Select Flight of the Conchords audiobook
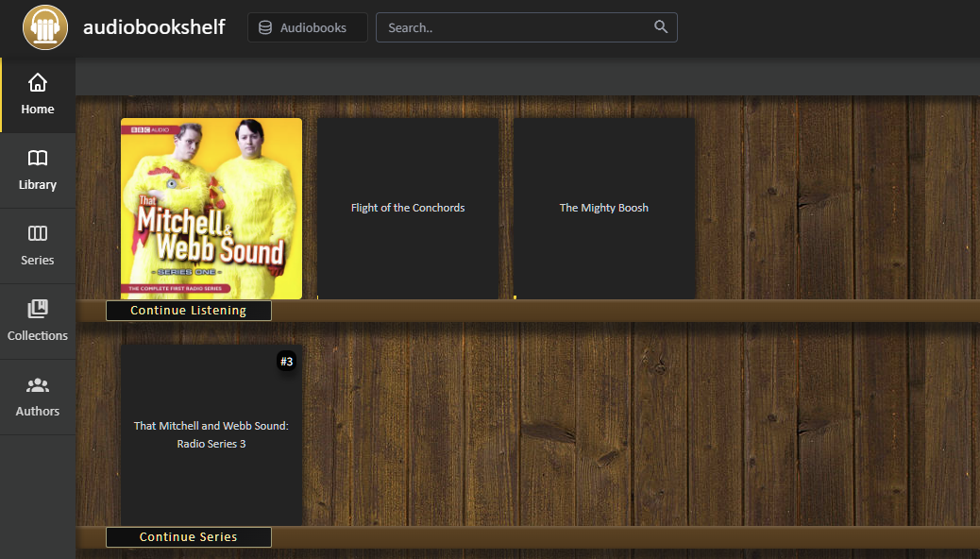 pos(407,208)
